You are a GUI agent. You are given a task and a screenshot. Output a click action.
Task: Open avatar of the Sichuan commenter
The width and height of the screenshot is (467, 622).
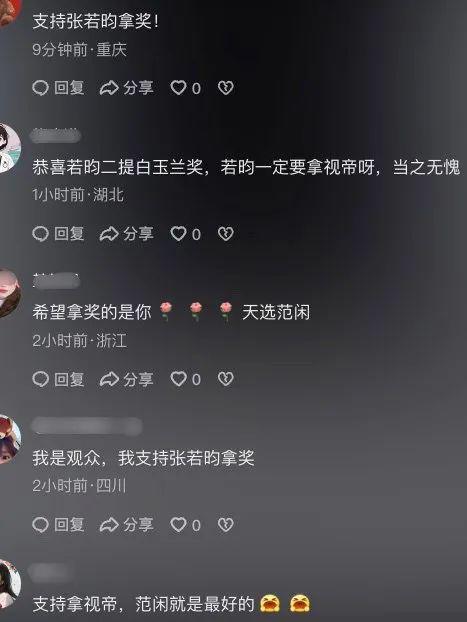click(9, 439)
